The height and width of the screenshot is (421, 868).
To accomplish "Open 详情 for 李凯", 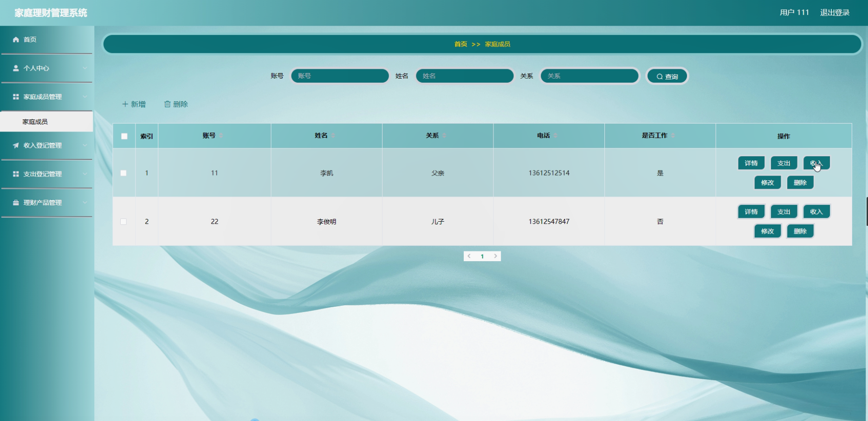I will point(751,163).
